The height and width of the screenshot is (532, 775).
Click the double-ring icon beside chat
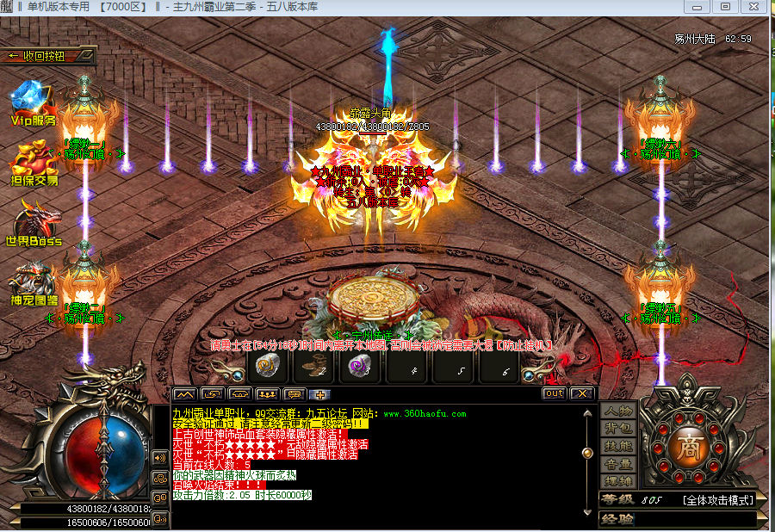click(160, 498)
